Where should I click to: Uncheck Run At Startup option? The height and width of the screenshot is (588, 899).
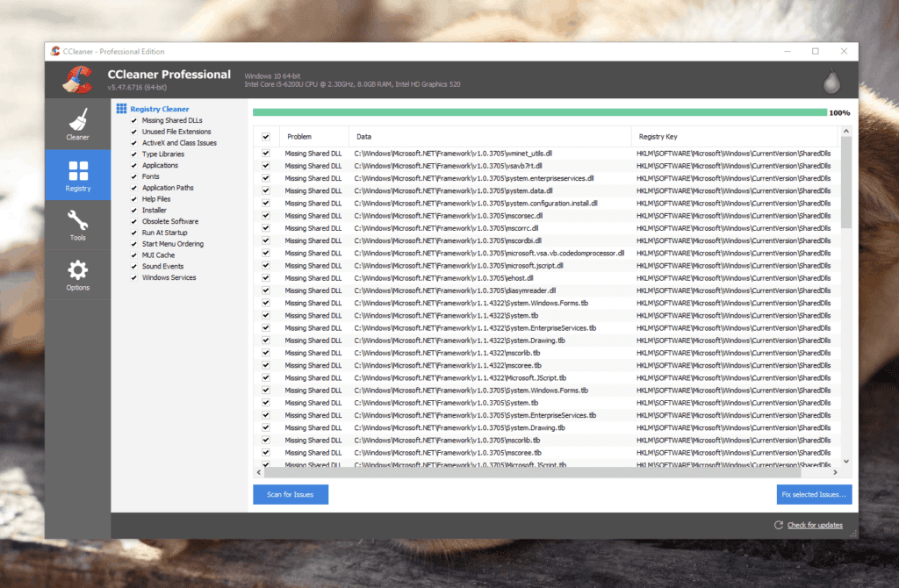[134, 233]
